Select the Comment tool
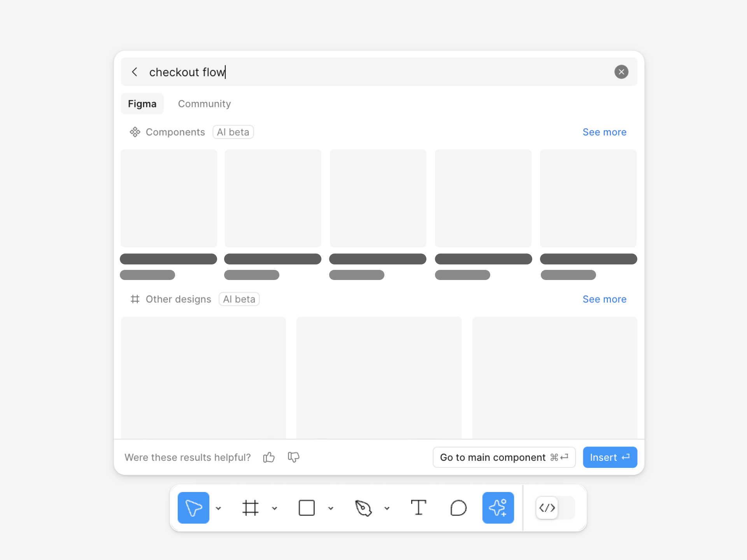This screenshot has width=747, height=560. click(x=458, y=507)
